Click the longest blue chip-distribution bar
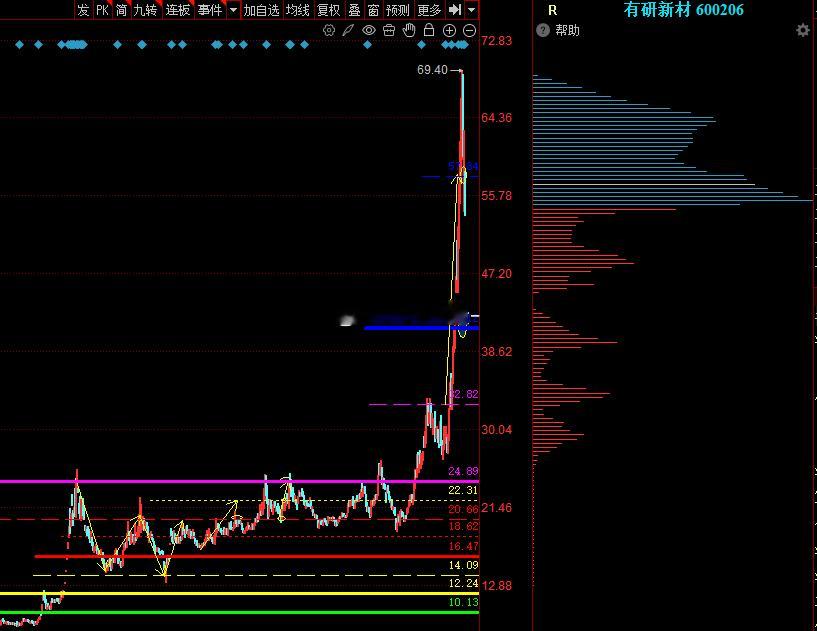This screenshot has height=631, width=817. click(673, 200)
